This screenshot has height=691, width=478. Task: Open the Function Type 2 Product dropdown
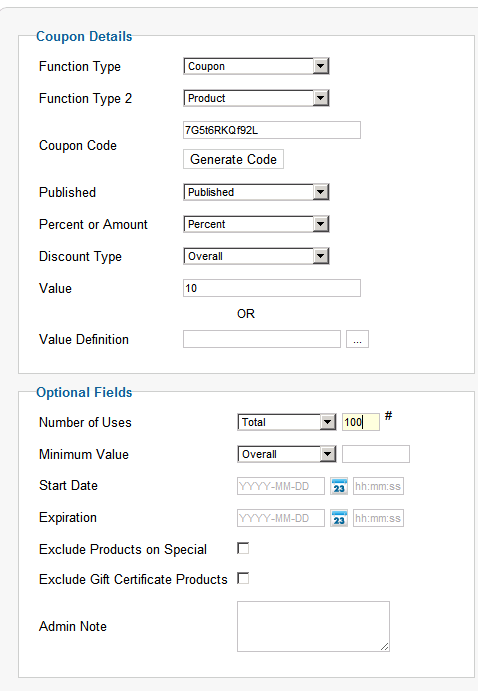(256, 98)
